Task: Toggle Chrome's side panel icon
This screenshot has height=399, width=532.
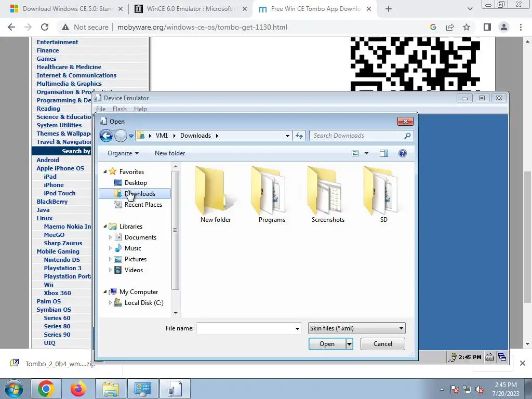Action: coord(487,27)
